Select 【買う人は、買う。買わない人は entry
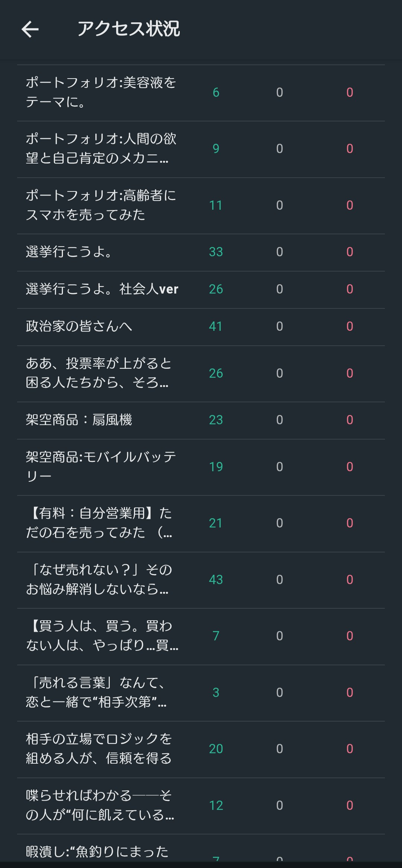The width and height of the screenshot is (402, 868). [x=101, y=636]
